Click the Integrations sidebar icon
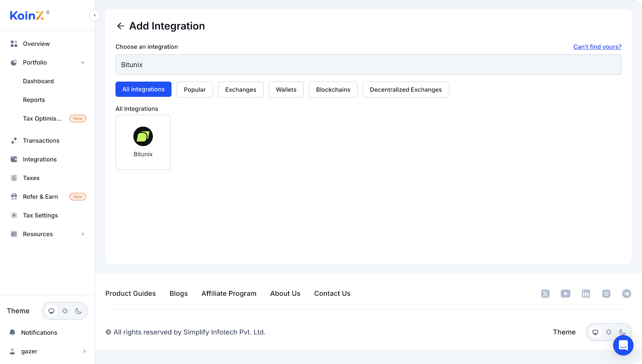Viewport: 642px width, 364px height. 14,159
